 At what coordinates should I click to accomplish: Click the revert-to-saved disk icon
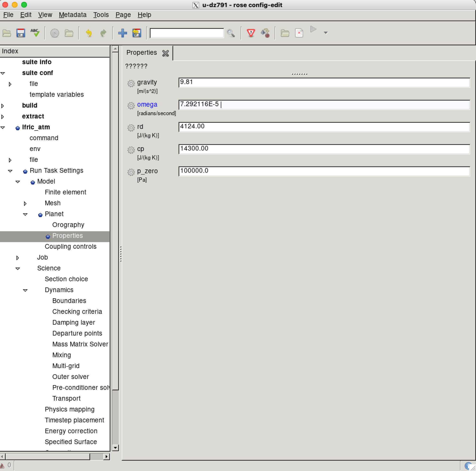pyautogui.click(x=137, y=33)
